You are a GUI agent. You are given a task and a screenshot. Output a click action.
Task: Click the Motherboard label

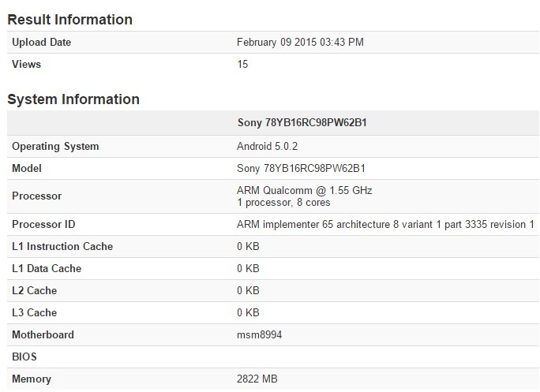43,334
